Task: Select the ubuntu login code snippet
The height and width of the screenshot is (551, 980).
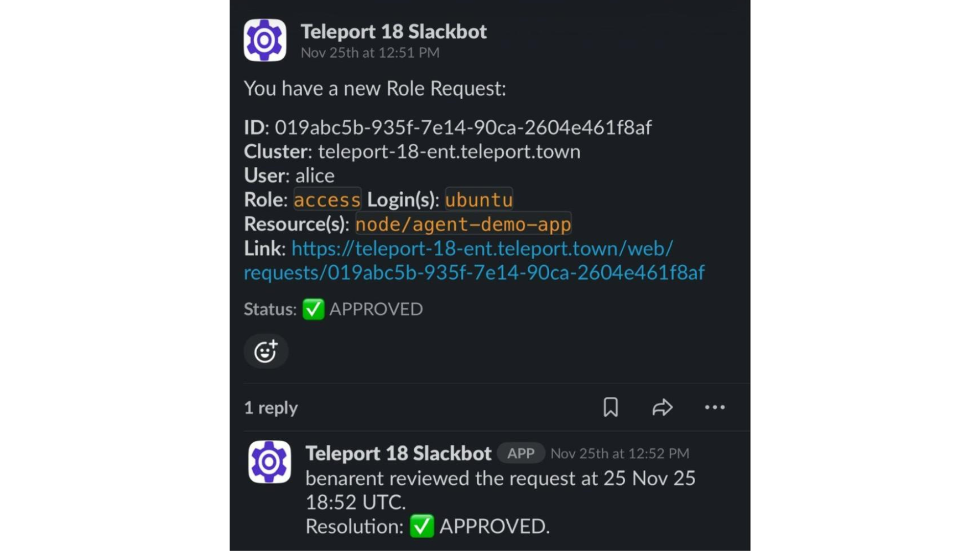Action: [478, 199]
